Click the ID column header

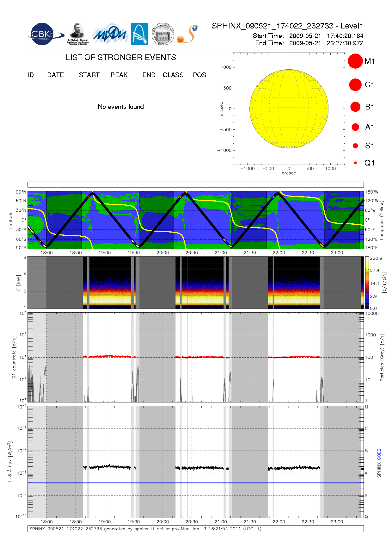click(31, 75)
